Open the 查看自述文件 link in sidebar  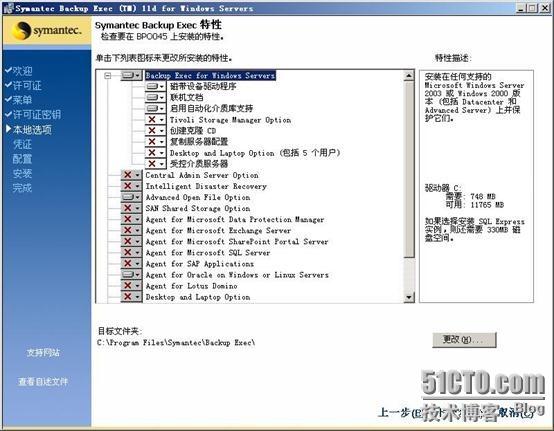tap(43, 382)
